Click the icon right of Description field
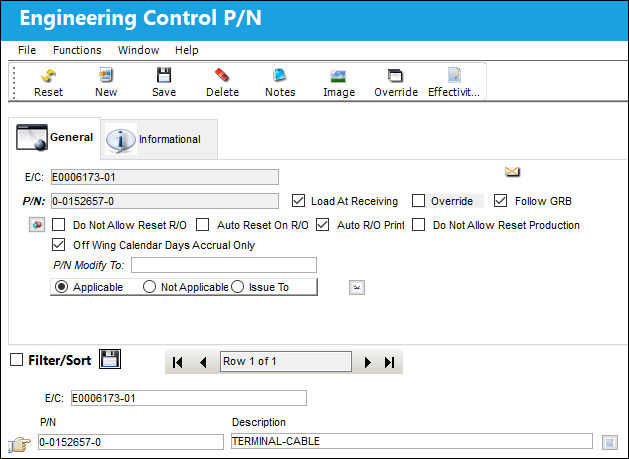The height and width of the screenshot is (459, 629). 610,442
